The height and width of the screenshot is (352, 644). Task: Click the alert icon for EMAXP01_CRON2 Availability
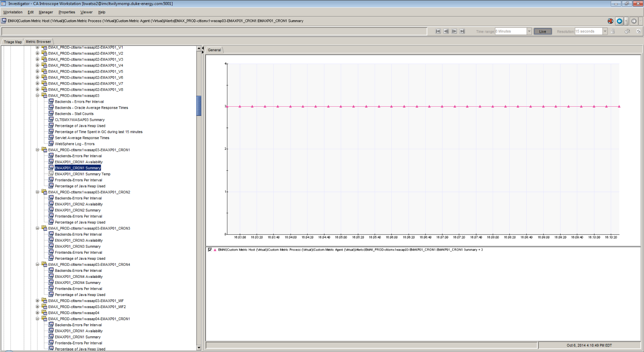click(51, 204)
